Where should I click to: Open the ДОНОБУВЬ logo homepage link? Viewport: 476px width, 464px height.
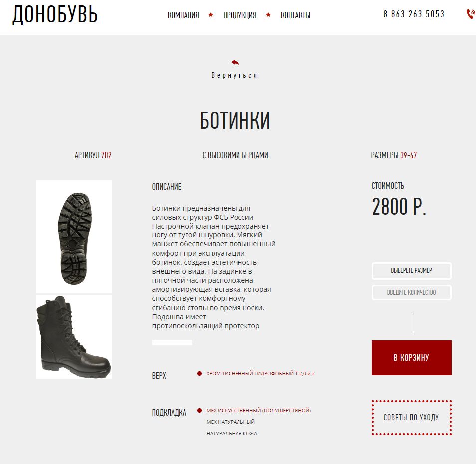point(55,14)
